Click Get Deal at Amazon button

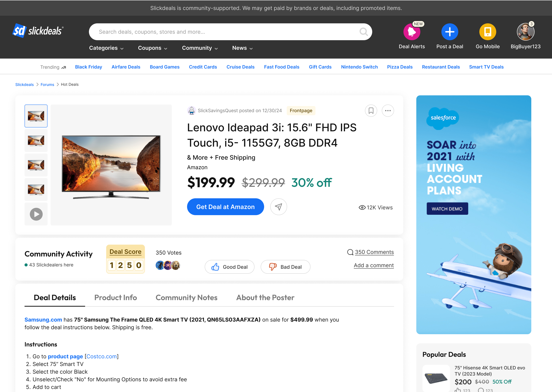(x=225, y=207)
